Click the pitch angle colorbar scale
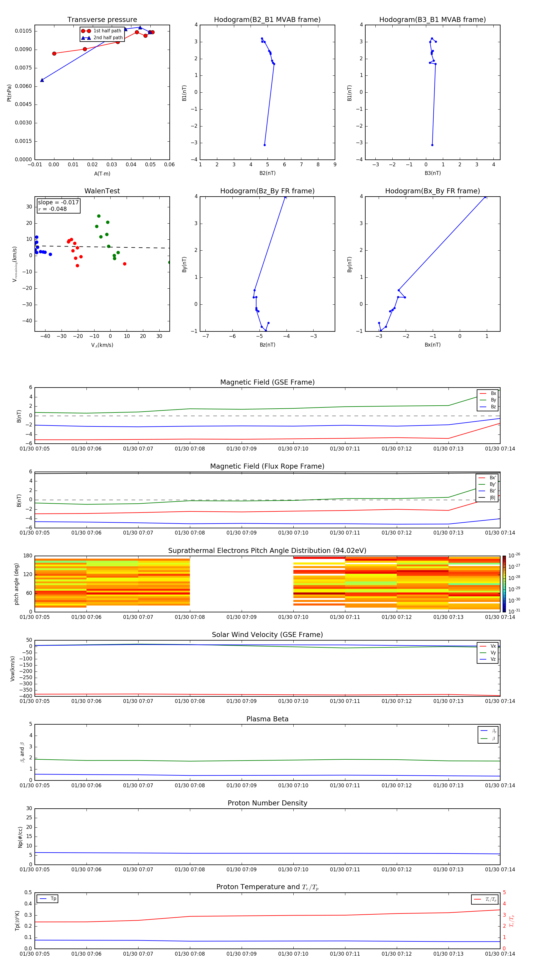535x980 pixels. click(504, 584)
